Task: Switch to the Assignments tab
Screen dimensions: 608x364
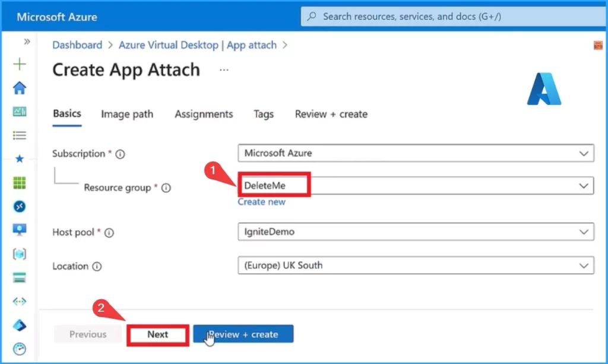Action: coord(204,114)
